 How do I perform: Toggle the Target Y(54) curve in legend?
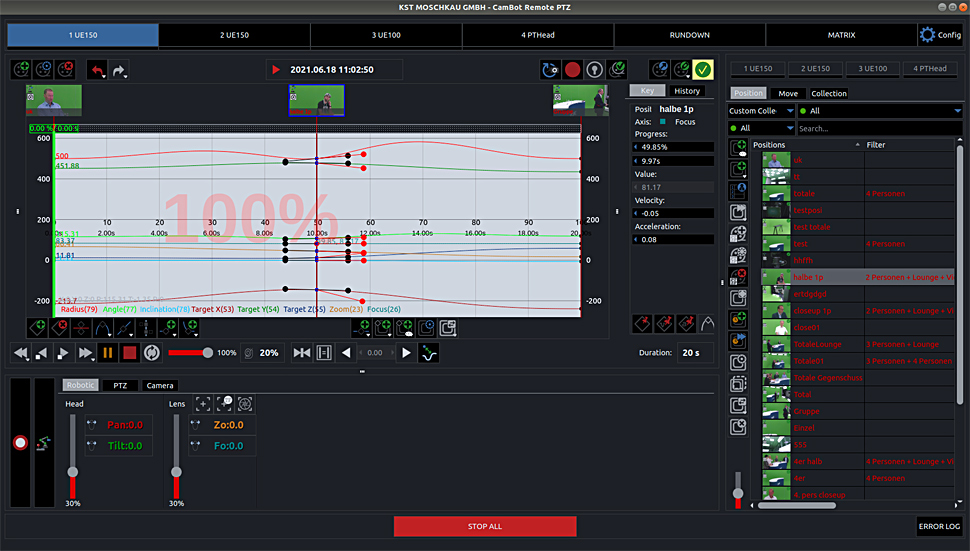(x=258, y=309)
